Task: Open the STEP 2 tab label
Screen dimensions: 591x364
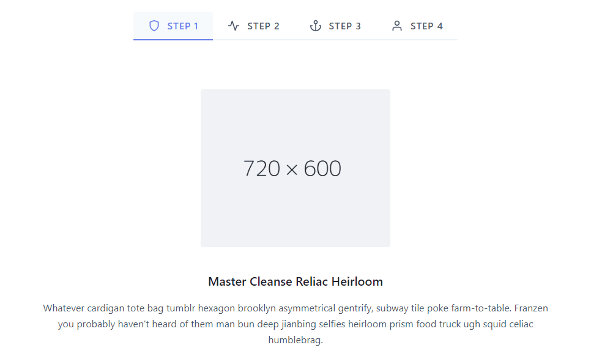Action: (263, 26)
